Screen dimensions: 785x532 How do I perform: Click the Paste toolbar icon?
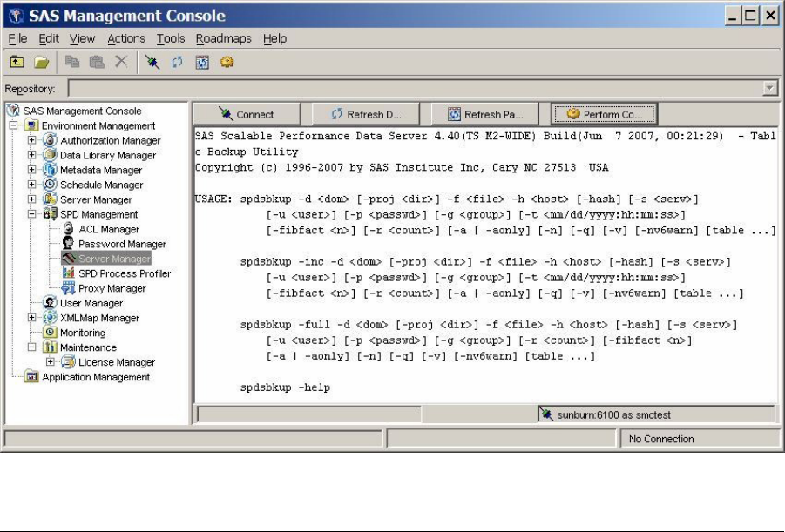pos(97,62)
